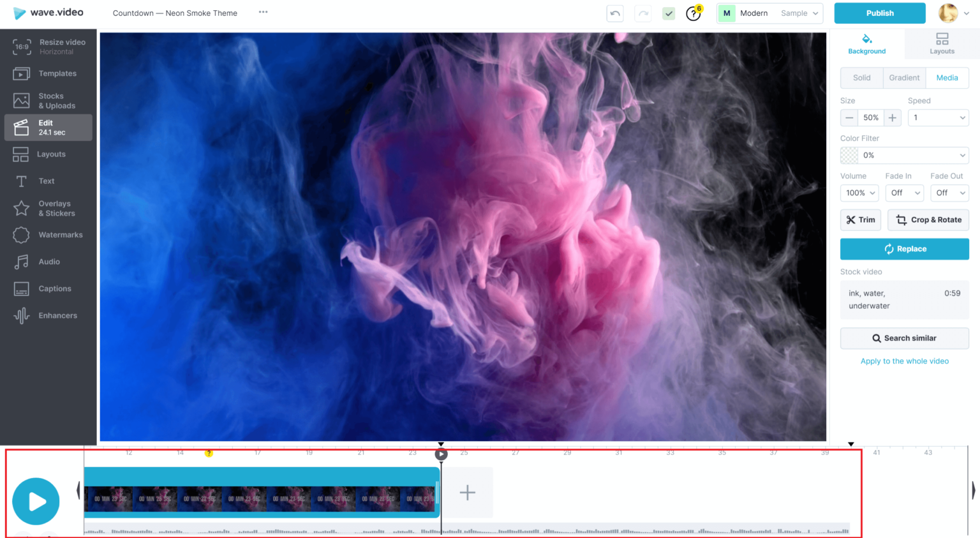Select the Resize video tool in sidebar
The image size is (980, 538).
point(48,46)
